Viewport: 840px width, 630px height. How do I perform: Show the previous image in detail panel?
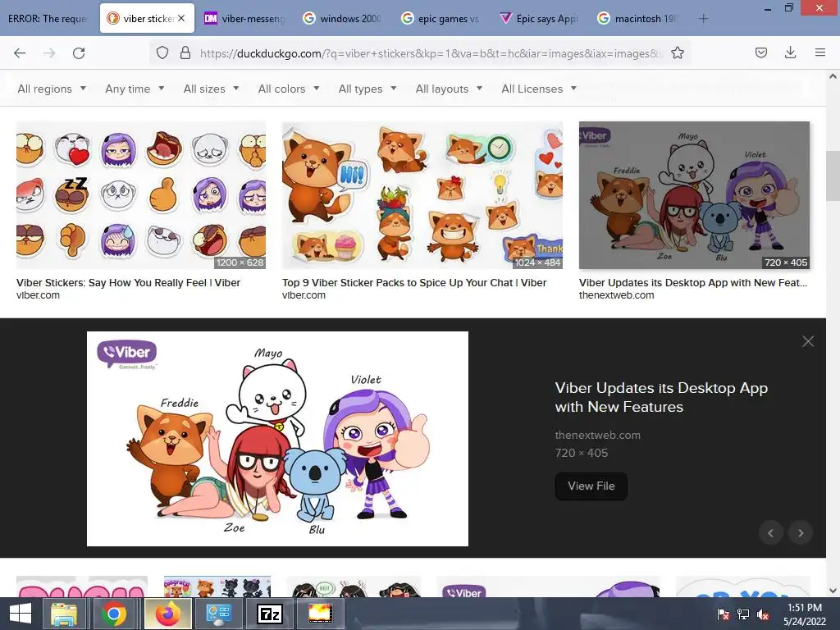pyautogui.click(x=771, y=533)
